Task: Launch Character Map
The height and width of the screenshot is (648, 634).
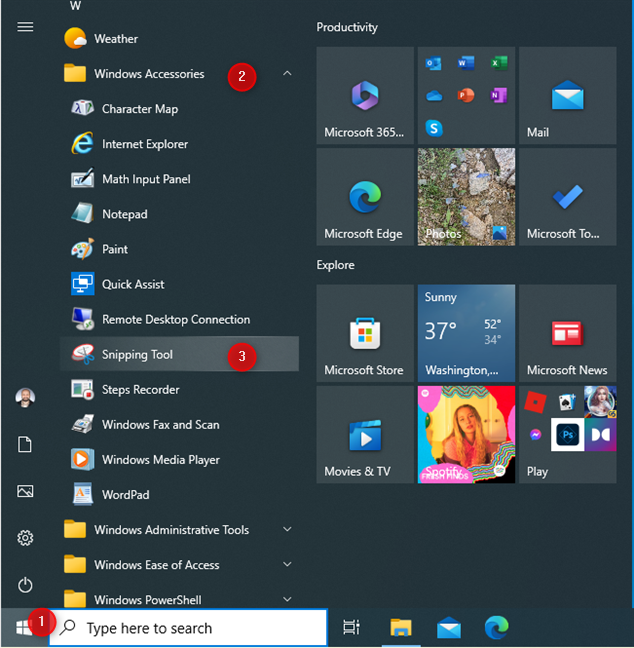Action: pyautogui.click(x=139, y=109)
